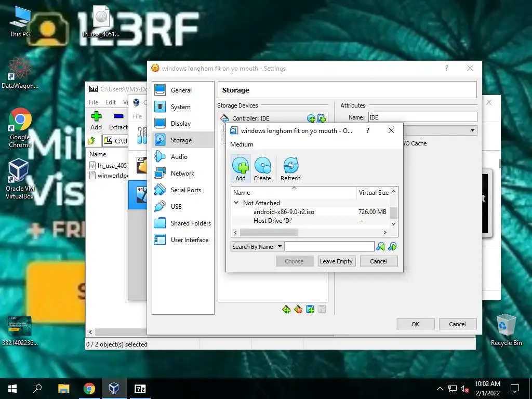The height and width of the screenshot is (399, 532).
Task: Click controller Name field containing IDE
Action: point(423,117)
